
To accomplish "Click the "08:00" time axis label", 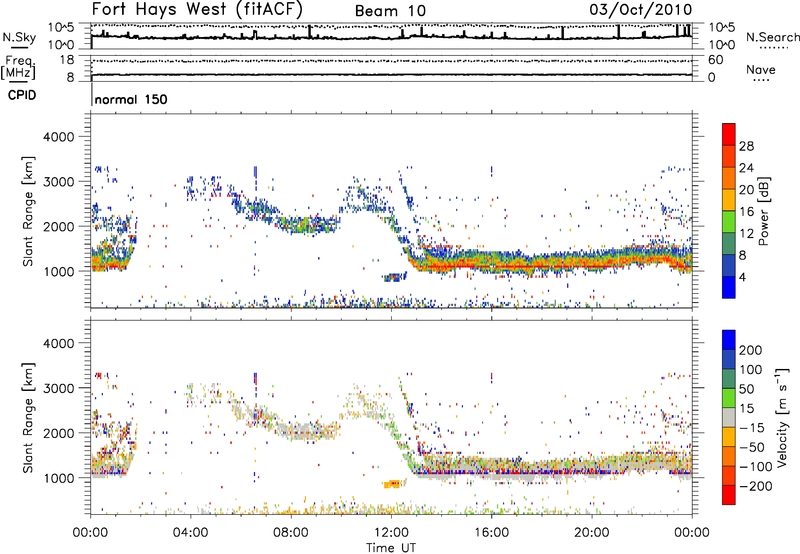I will [x=291, y=533].
